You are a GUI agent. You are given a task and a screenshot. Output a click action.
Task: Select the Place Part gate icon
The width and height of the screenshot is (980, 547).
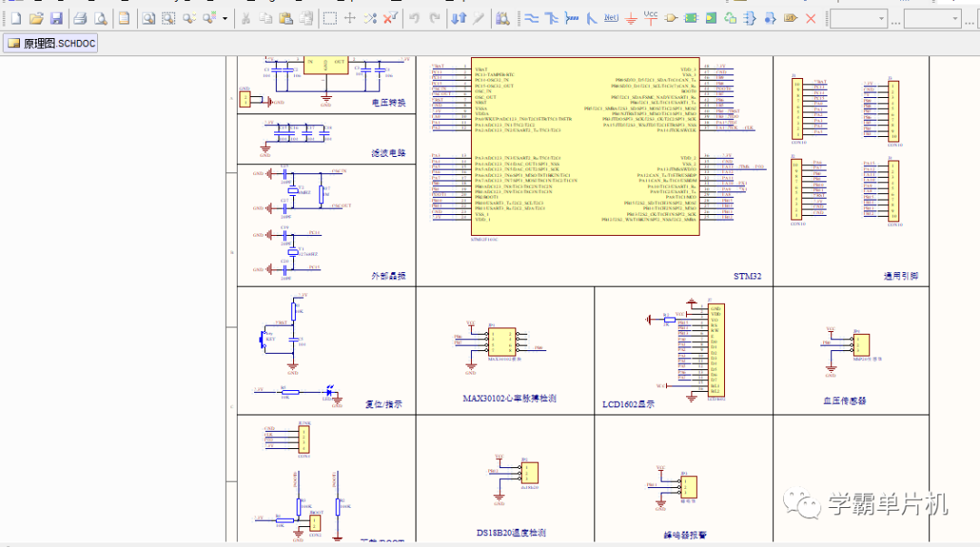[671, 19]
